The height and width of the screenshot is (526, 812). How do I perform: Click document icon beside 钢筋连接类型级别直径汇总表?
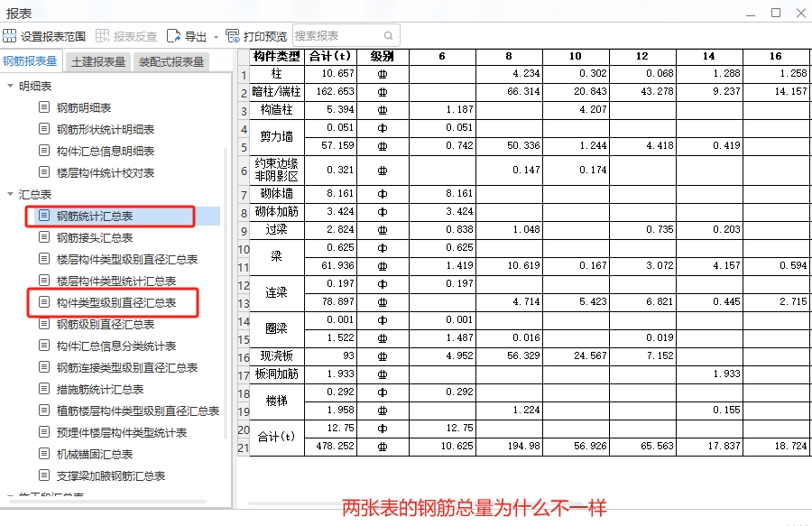[44, 367]
